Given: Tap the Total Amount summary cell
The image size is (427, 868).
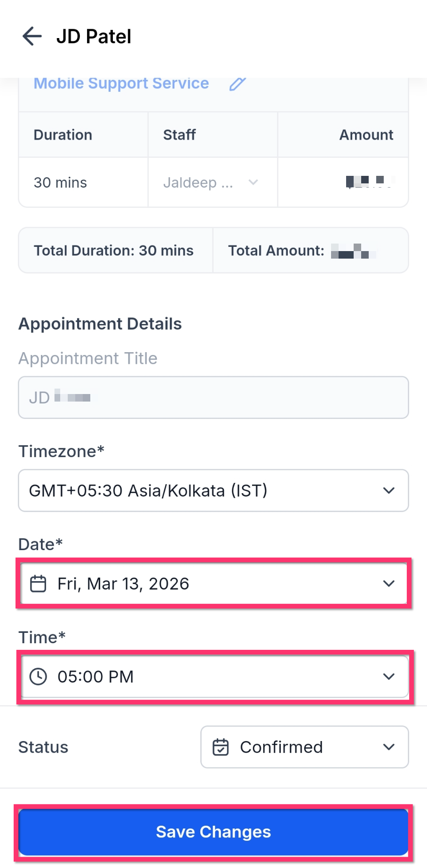Looking at the screenshot, I should pos(311,251).
